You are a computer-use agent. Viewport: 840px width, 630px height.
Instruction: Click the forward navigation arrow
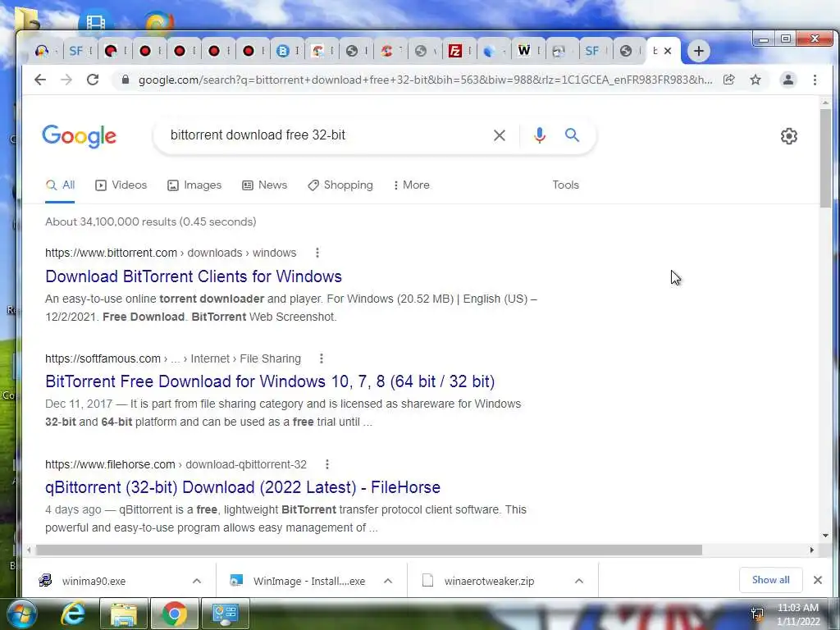[x=66, y=80]
